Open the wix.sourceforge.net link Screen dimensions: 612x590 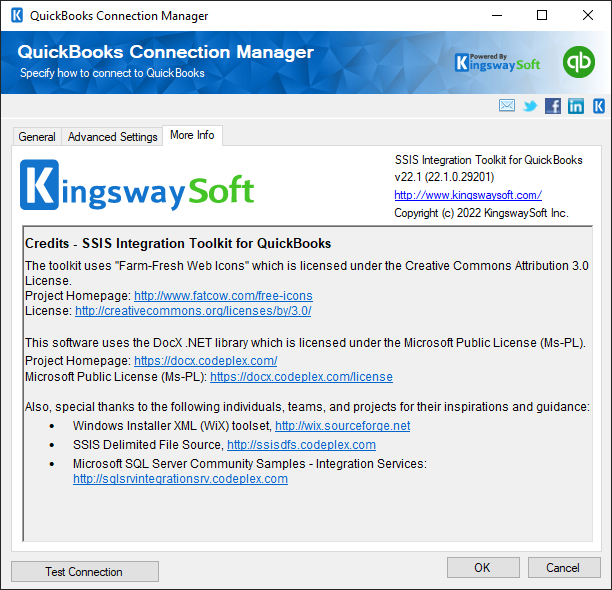(343, 425)
